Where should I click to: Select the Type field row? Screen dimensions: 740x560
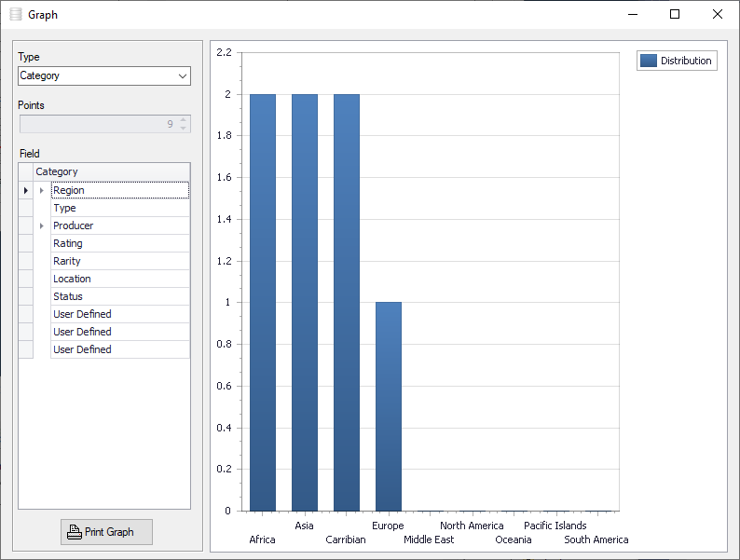[x=120, y=208]
